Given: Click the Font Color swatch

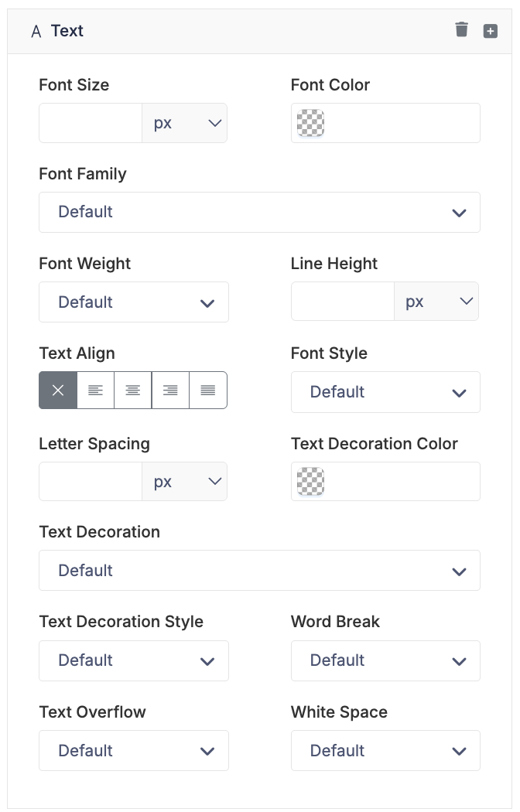Looking at the screenshot, I should 311,123.
